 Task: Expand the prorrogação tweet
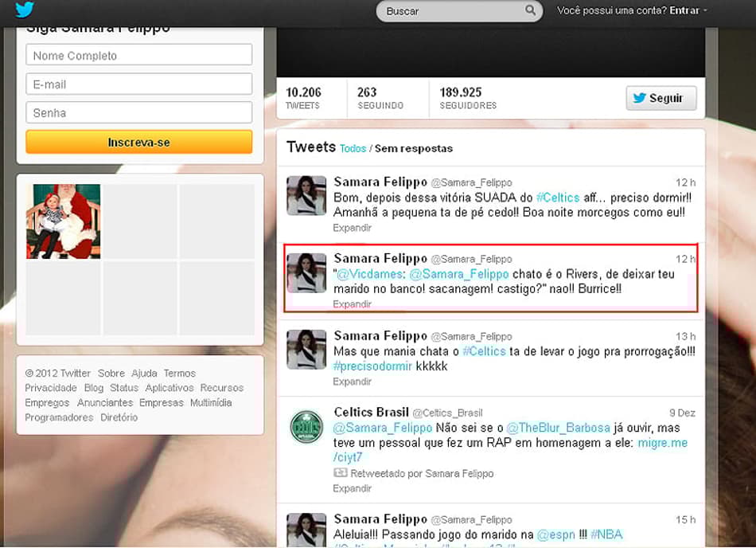pos(352,382)
